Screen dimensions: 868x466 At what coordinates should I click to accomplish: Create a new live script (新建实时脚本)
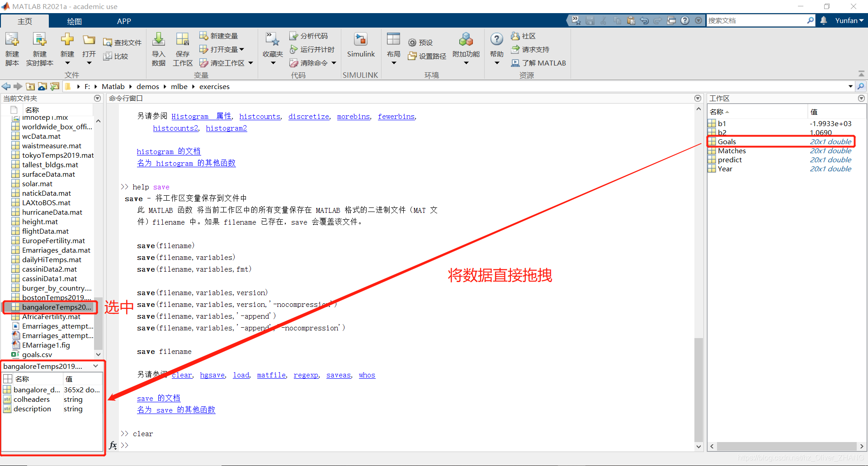(x=40, y=49)
